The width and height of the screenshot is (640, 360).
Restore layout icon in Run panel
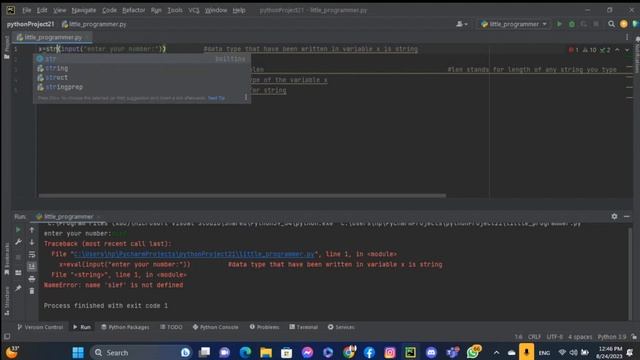pos(18,273)
